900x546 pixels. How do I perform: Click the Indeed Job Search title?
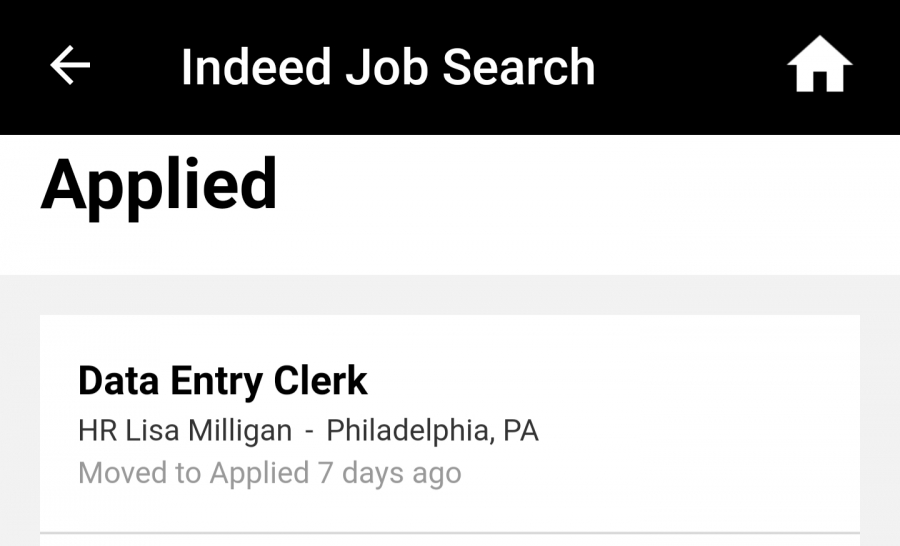tap(388, 67)
